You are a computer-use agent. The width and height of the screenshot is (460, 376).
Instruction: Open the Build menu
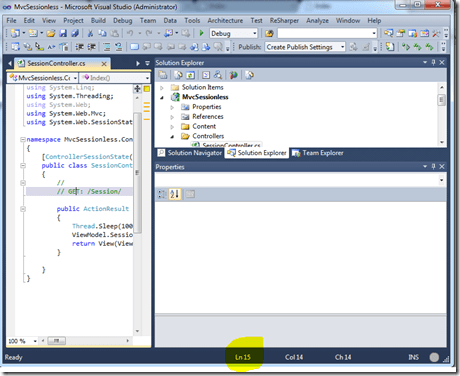[98, 21]
